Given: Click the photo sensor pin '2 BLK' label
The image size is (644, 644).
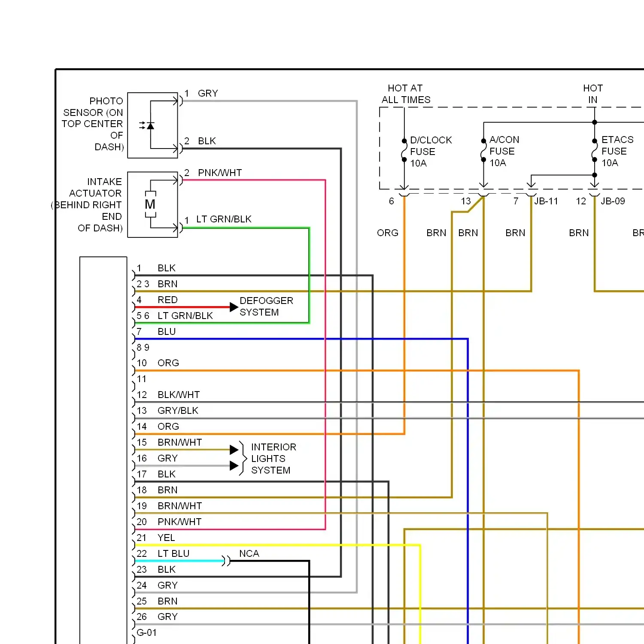Looking at the screenshot, I should coord(200,141).
